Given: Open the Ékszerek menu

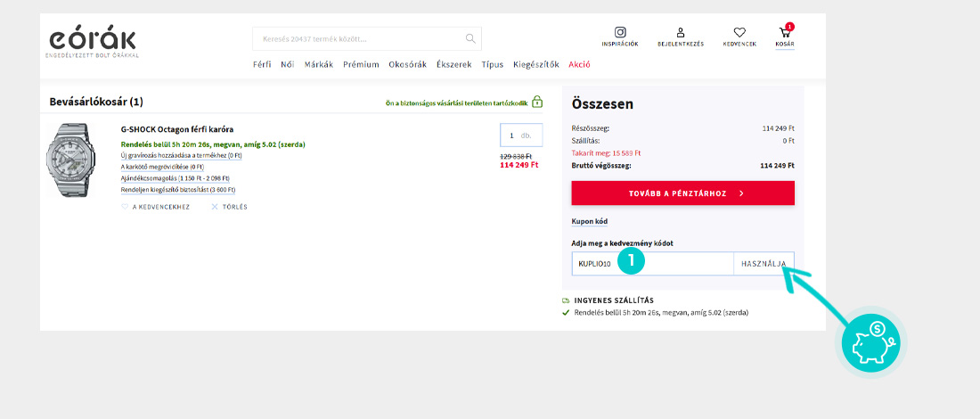Looking at the screenshot, I should [x=453, y=64].
